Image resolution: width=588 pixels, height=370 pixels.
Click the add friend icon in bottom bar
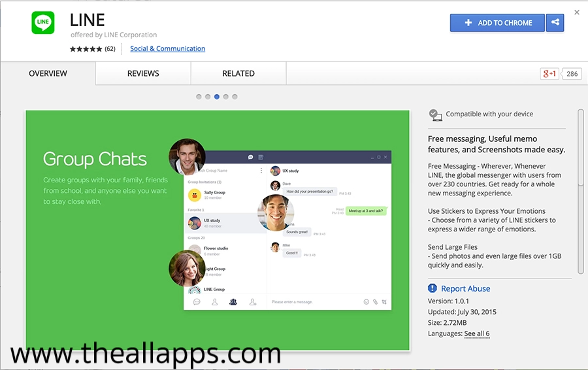pyautogui.click(x=253, y=302)
